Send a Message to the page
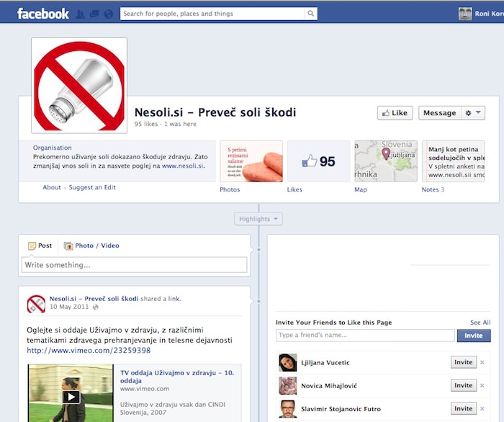The width and height of the screenshot is (504, 422). click(x=440, y=113)
